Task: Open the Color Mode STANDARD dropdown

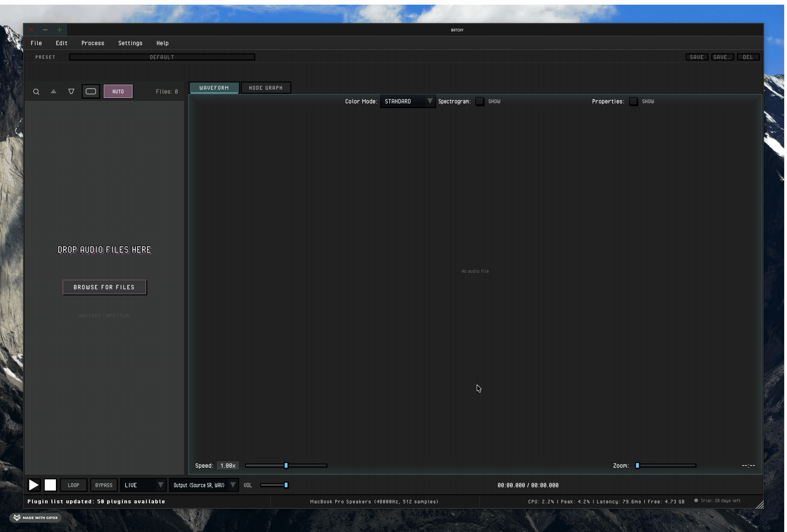Action: 407,101
